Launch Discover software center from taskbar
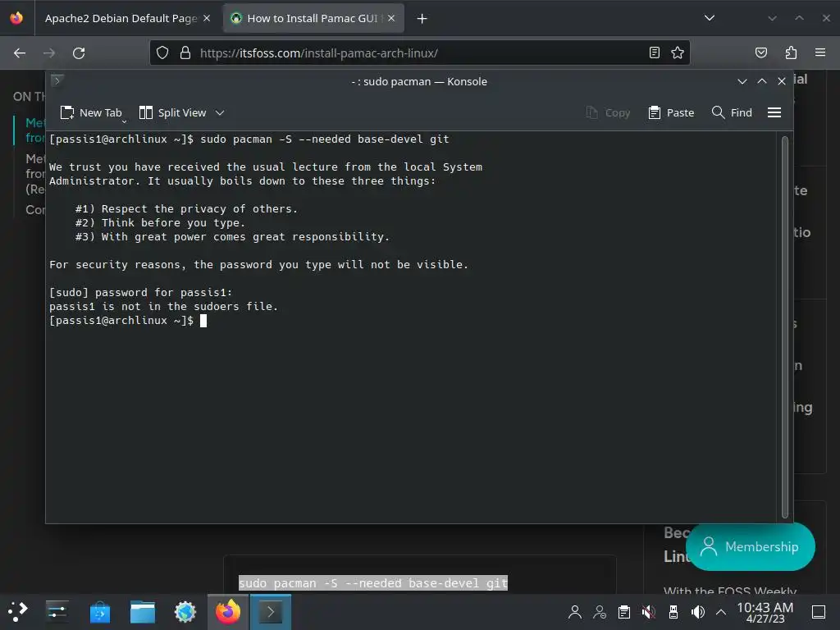This screenshot has height=630, width=840. click(x=99, y=612)
